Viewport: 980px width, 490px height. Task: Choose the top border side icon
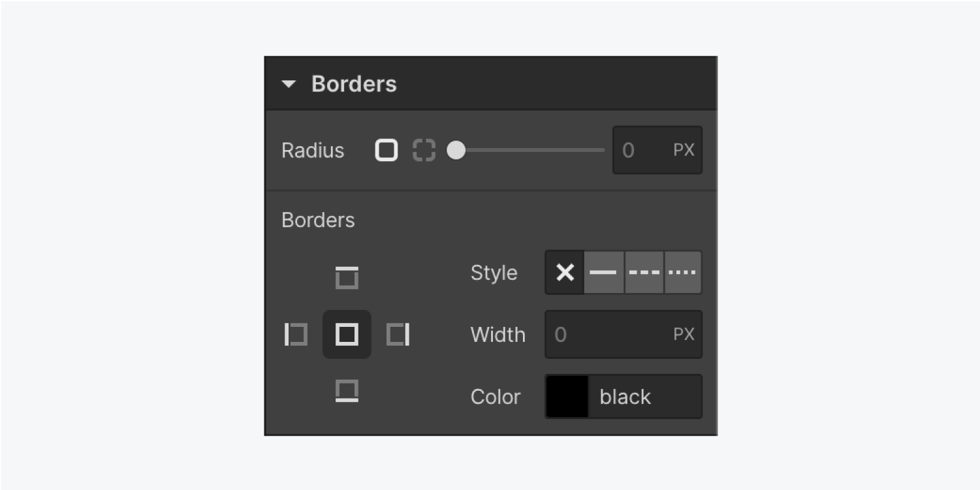[347, 277]
